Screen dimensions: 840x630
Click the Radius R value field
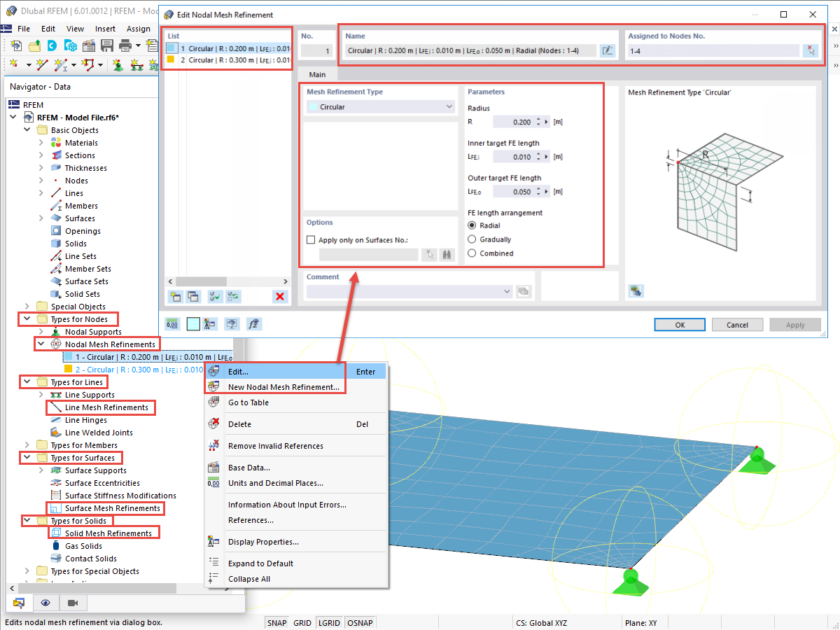(x=512, y=122)
